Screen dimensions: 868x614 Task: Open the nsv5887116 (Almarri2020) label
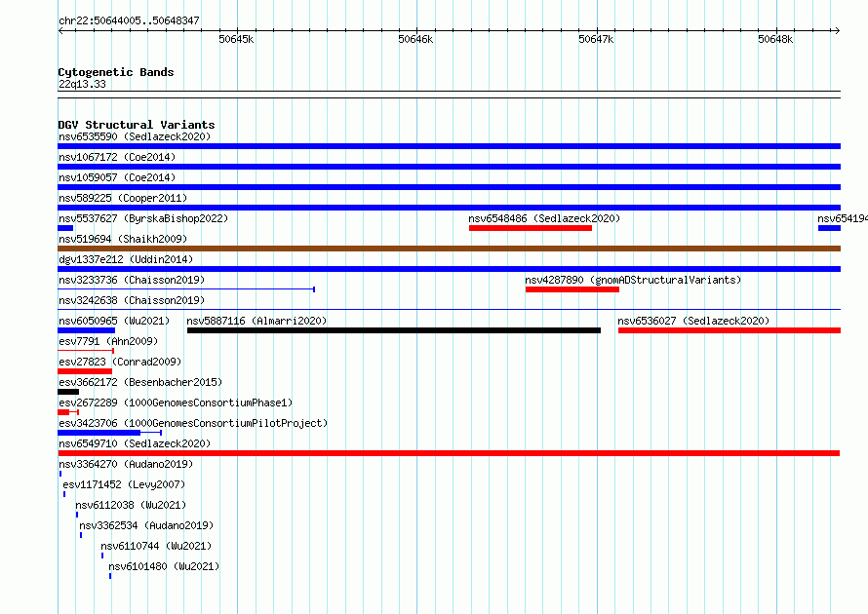256,321
